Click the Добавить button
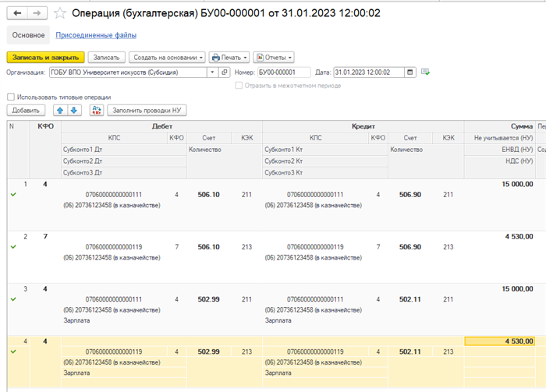This screenshot has height=392, width=546. coord(26,111)
